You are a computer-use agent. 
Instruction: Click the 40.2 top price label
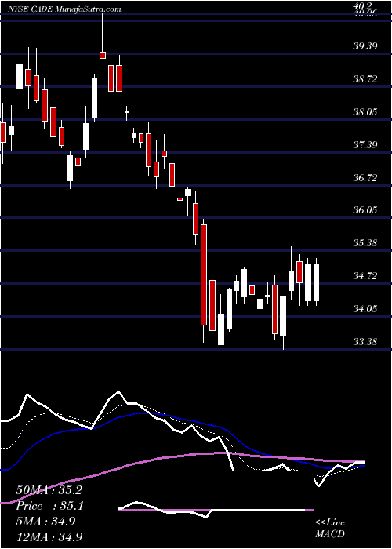[364, 6]
